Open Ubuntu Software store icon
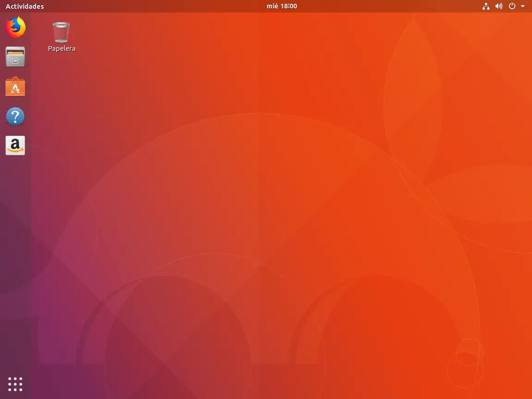Screen dimensions: 532x399 click(x=15, y=86)
